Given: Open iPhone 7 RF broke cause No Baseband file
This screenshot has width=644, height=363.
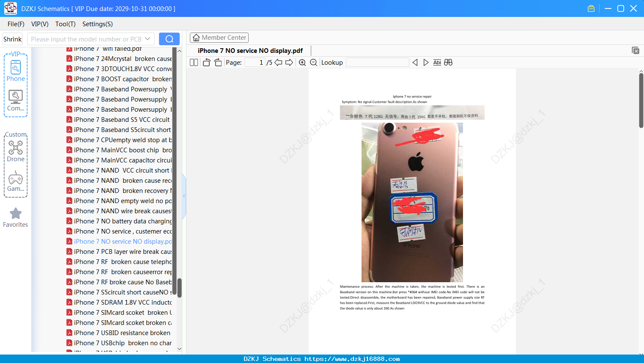Looking at the screenshot, I should coord(119,282).
